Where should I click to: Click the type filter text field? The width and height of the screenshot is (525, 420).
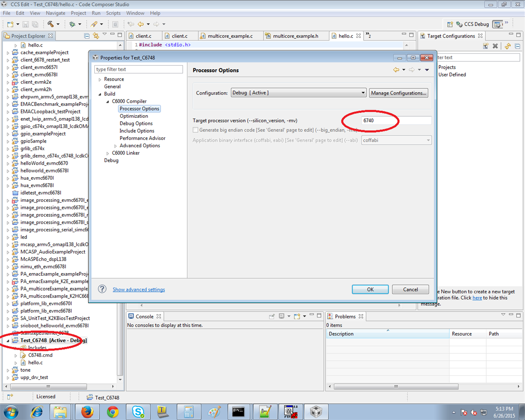pyautogui.click(x=139, y=69)
